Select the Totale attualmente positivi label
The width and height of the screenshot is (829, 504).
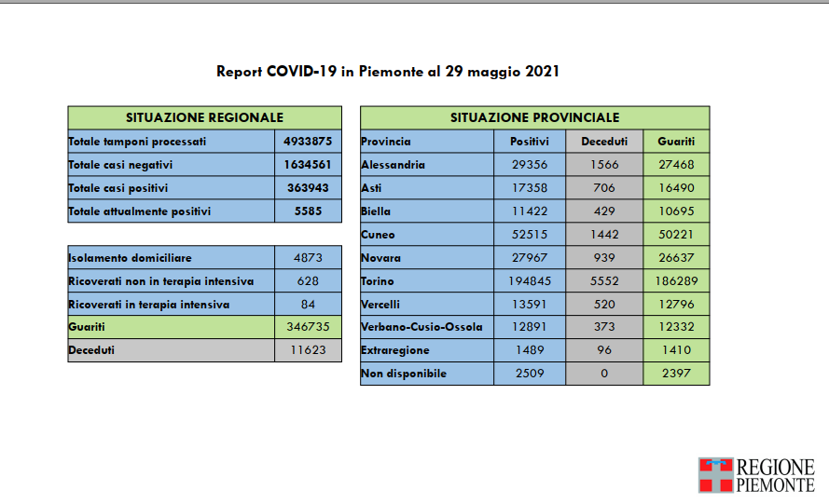140,211
